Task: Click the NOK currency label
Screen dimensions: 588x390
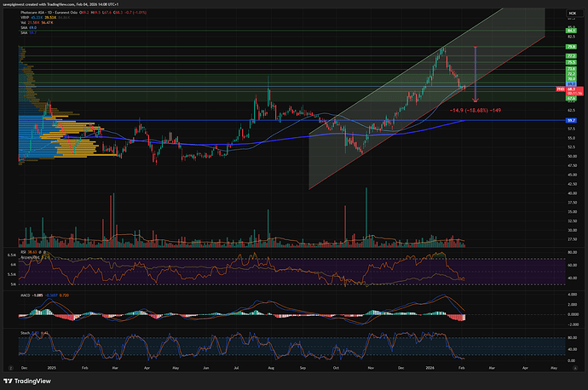Action: 572,14
